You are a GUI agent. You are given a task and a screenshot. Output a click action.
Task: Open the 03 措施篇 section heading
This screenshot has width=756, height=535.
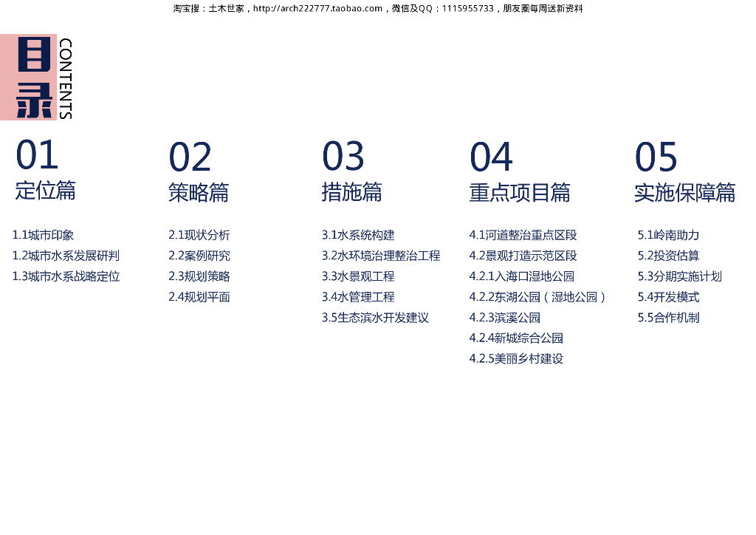tap(351, 171)
